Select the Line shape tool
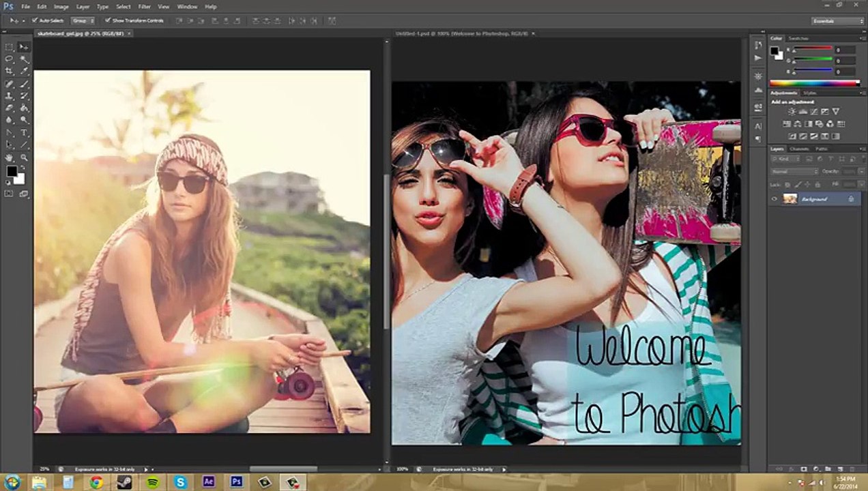Viewport: 868px width, 491px height. click(23, 144)
